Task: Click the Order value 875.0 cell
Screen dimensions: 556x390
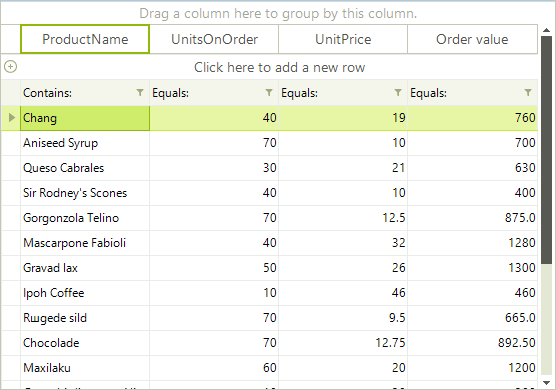Action: point(473,218)
